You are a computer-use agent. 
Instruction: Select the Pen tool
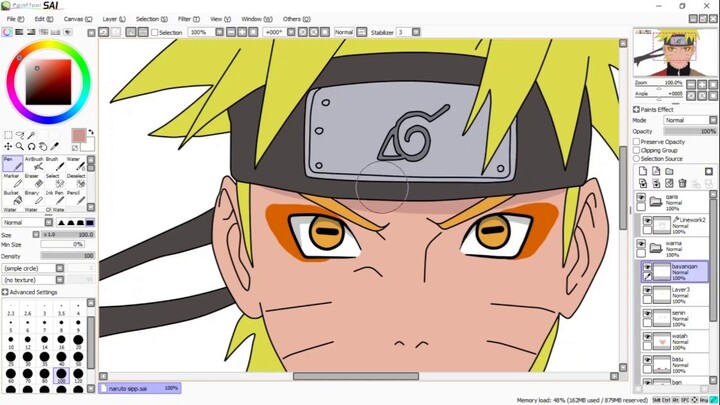coord(13,164)
